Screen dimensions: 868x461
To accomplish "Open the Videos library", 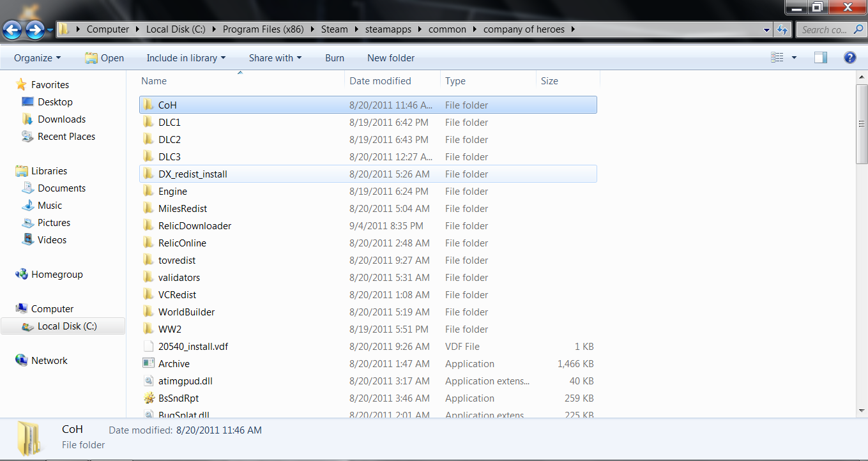I will (x=52, y=239).
